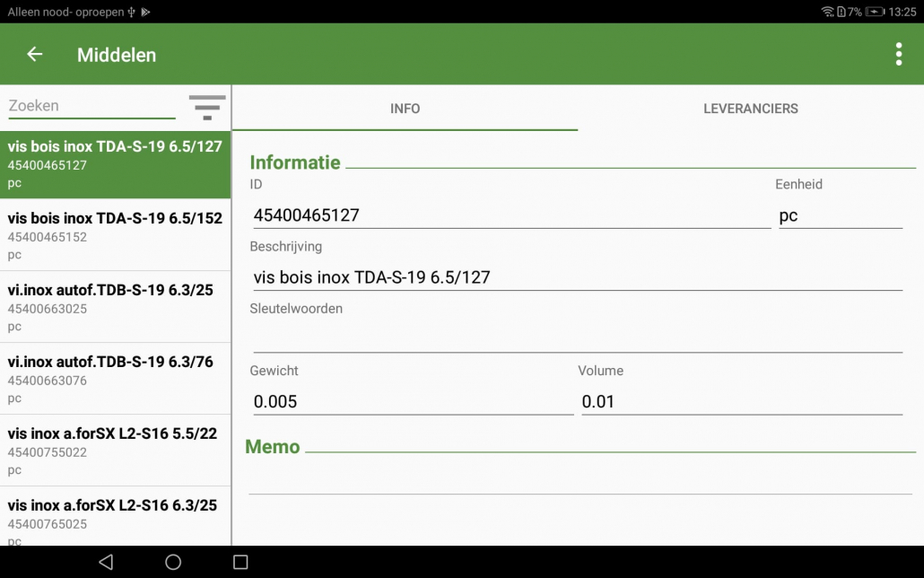Click the Volume field with 0.01
This screenshot has width=924, height=578.
click(x=742, y=402)
